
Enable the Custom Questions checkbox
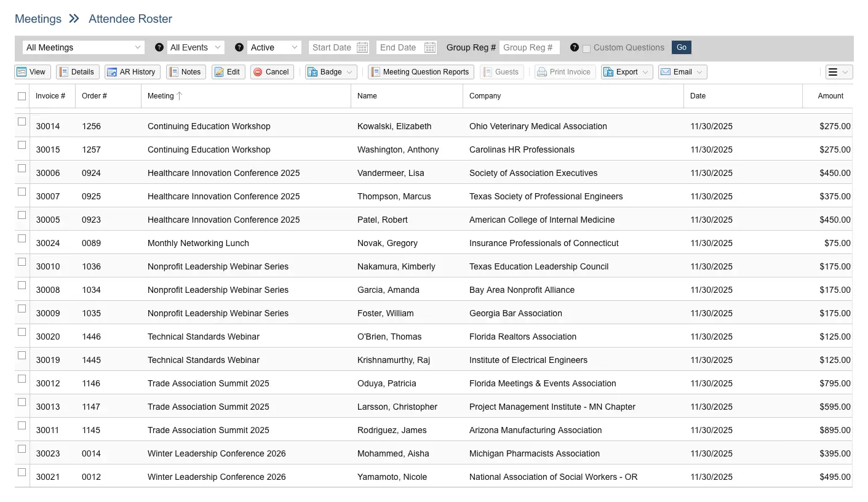click(x=587, y=47)
